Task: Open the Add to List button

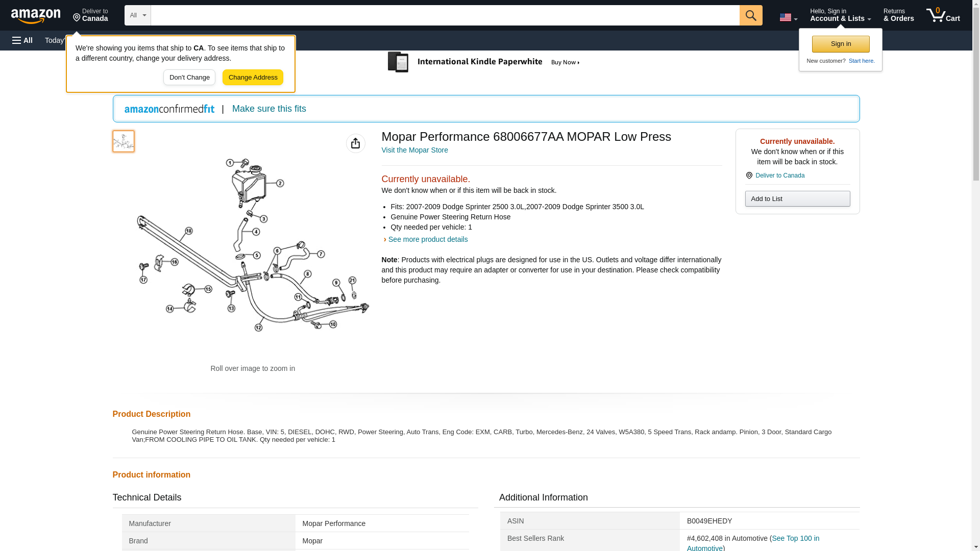Action: coord(797,198)
